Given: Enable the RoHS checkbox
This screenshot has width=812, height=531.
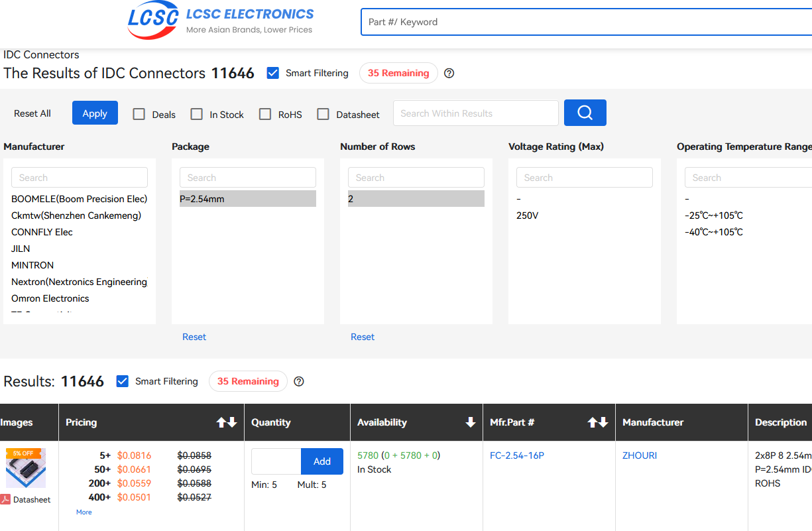Looking at the screenshot, I should pyautogui.click(x=265, y=114).
